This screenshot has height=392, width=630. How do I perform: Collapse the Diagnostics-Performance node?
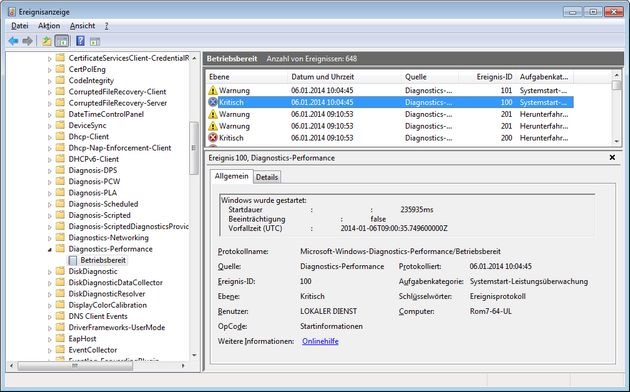(50, 249)
